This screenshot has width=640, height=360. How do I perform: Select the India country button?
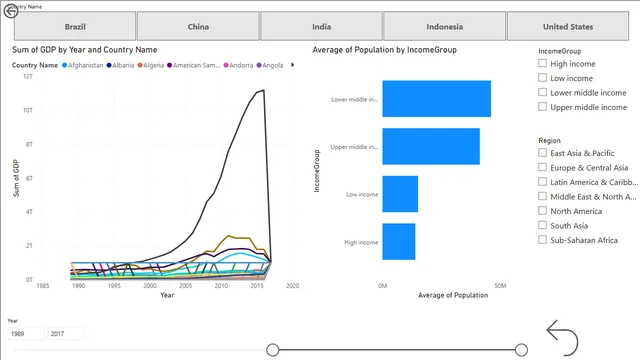click(322, 27)
